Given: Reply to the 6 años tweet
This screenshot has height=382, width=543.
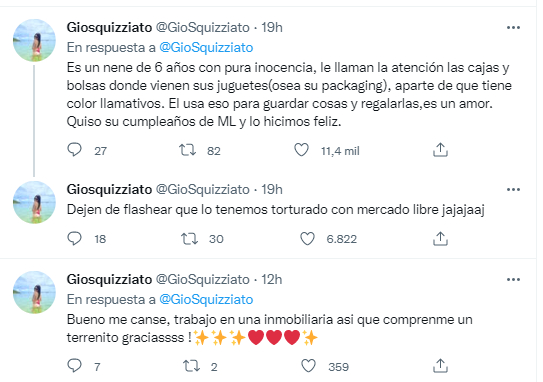Looking at the screenshot, I should click(x=74, y=150).
